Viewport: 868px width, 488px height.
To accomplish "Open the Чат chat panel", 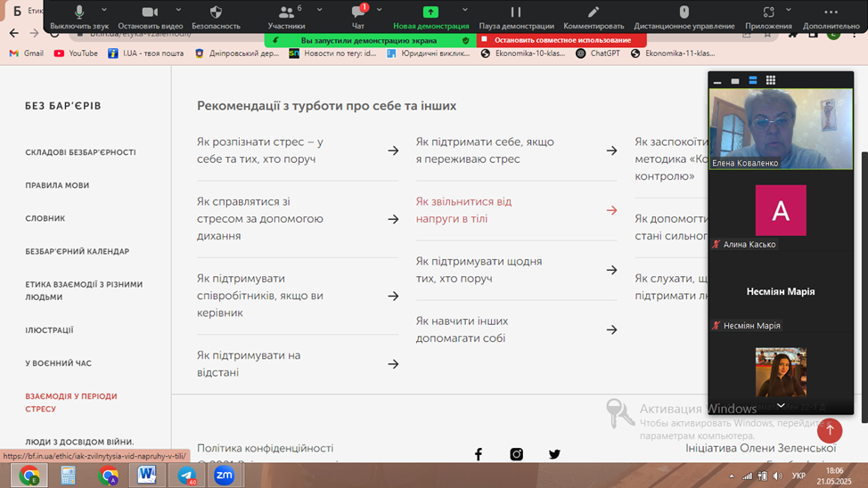I will [x=358, y=17].
